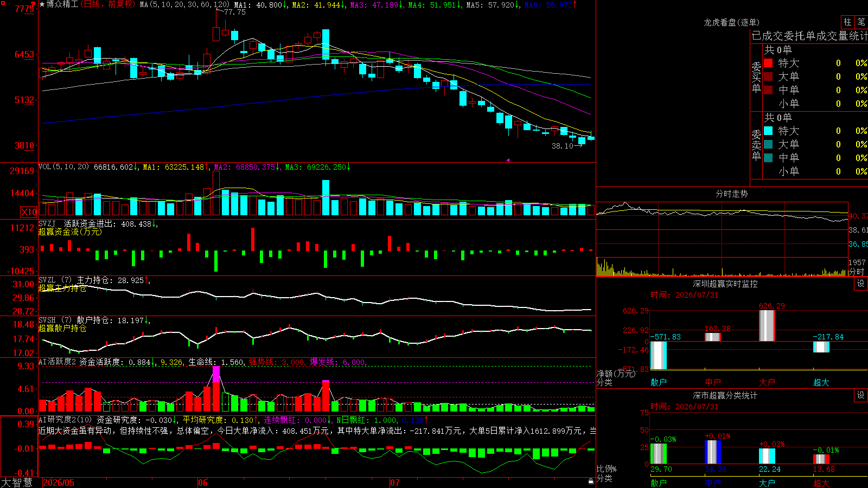Click the 163.38 中户 bar in real-time monitor

pos(713,337)
